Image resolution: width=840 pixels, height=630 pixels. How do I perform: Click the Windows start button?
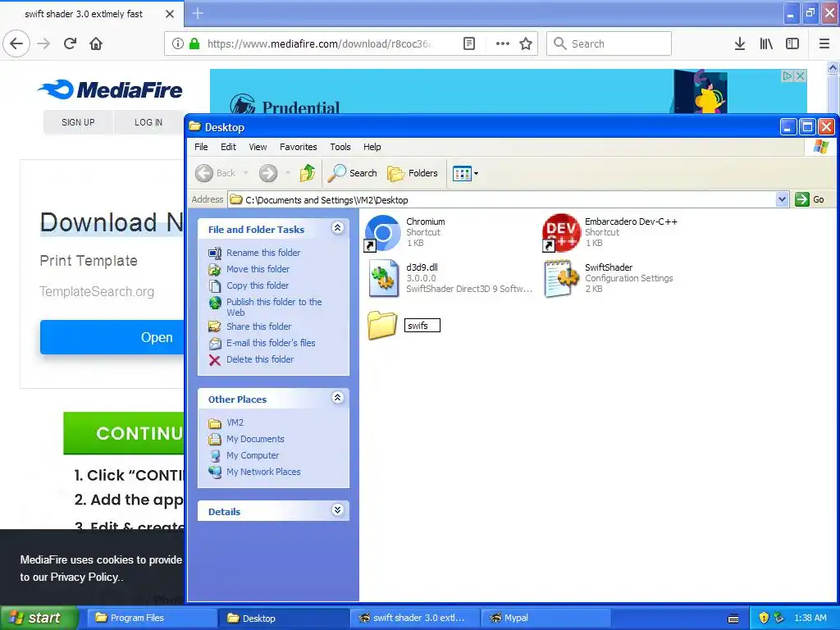coord(39,618)
